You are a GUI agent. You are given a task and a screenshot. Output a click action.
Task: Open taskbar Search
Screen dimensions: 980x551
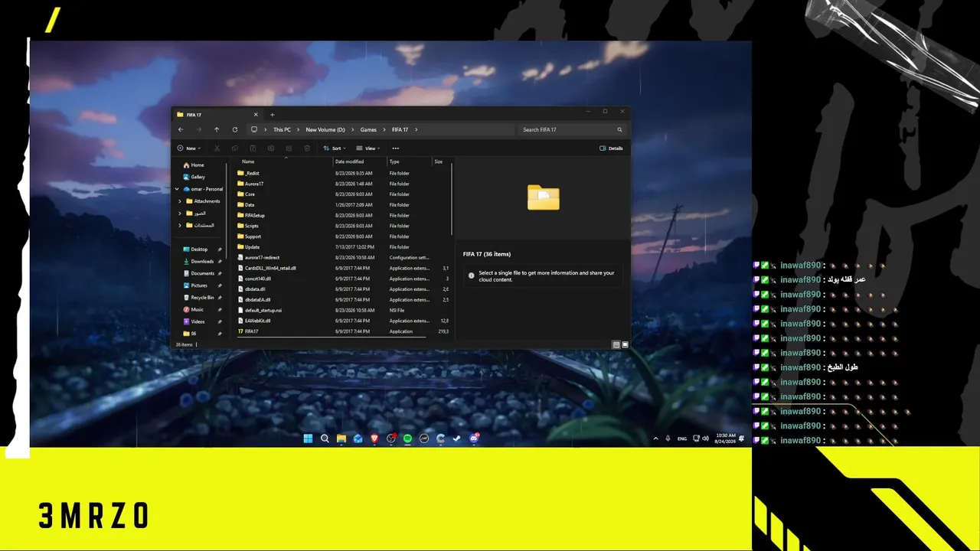325,439
